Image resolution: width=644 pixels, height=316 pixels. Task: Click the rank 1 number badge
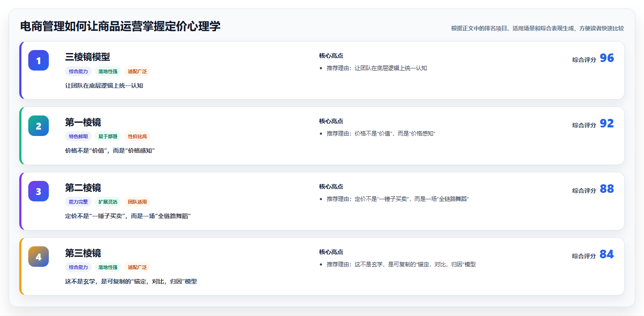click(x=39, y=60)
